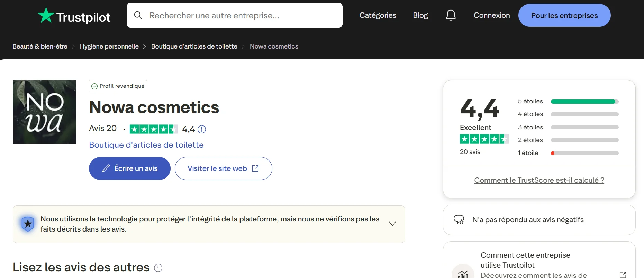The image size is (644, 278).
Task: Click info icon beside 4,4 score
Action: point(202,129)
